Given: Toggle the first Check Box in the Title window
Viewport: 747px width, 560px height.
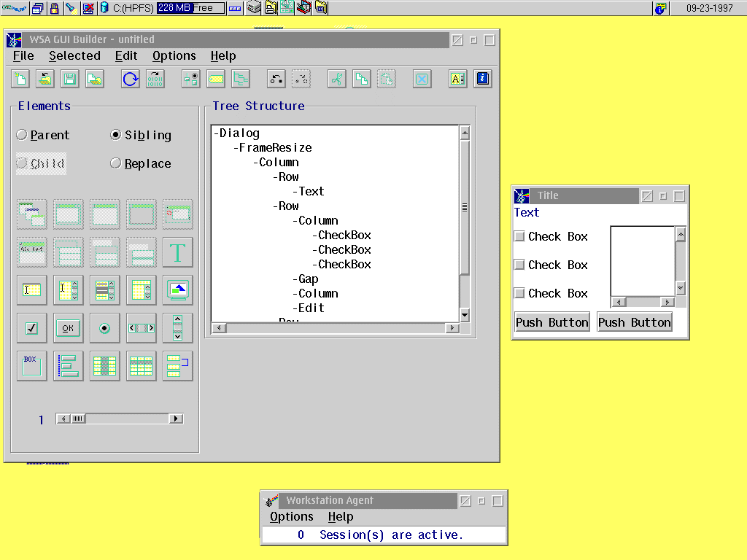Looking at the screenshot, I should (x=520, y=236).
